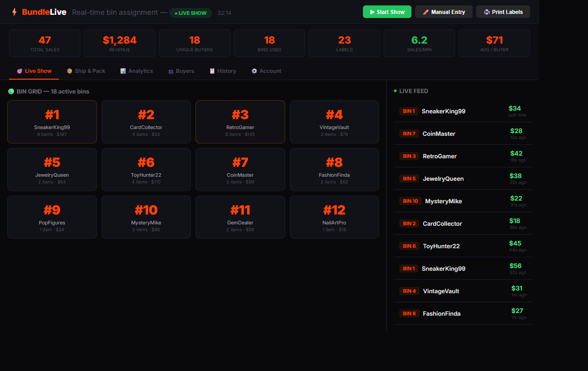
Task: Click the green dot beside BIN GRID
Action: (x=11, y=91)
